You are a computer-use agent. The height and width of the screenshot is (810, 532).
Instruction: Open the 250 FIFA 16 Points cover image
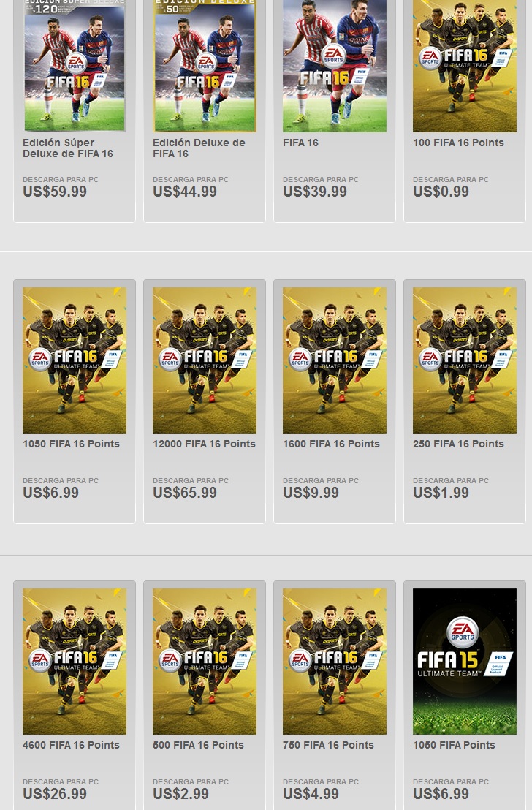pyautogui.click(x=465, y=360)
